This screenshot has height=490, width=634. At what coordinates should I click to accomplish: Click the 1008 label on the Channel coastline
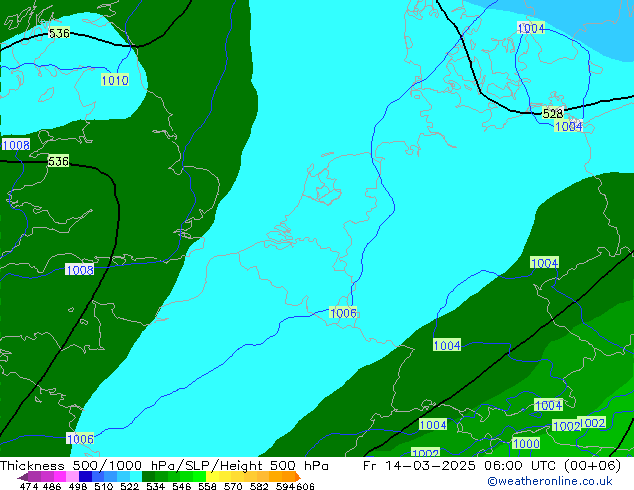tap(80, 270)
